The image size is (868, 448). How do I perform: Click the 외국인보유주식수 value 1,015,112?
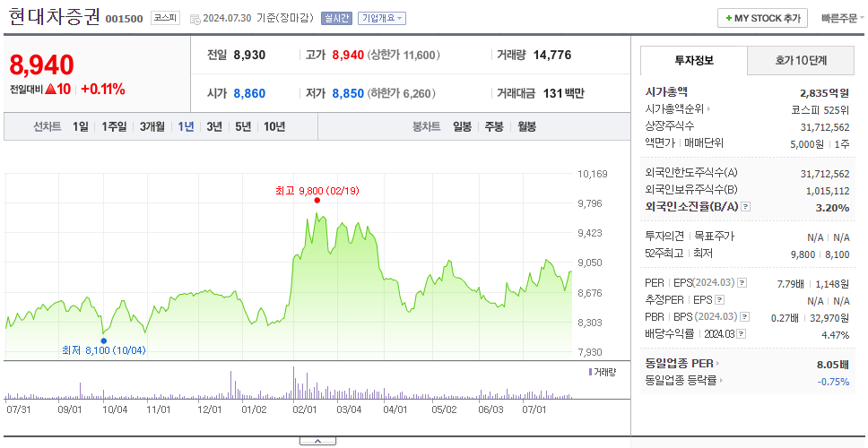tap(828, 191)
